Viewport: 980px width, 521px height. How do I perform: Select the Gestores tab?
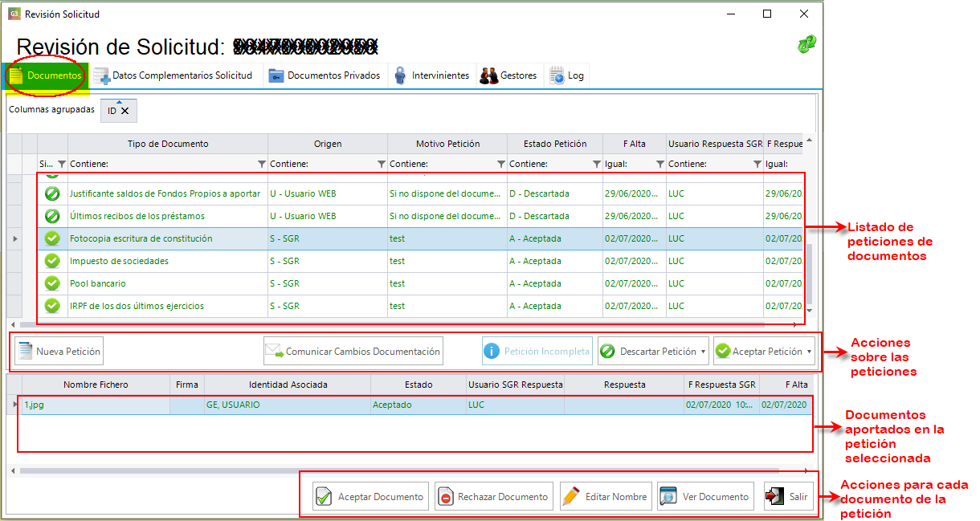pos(508,75)
